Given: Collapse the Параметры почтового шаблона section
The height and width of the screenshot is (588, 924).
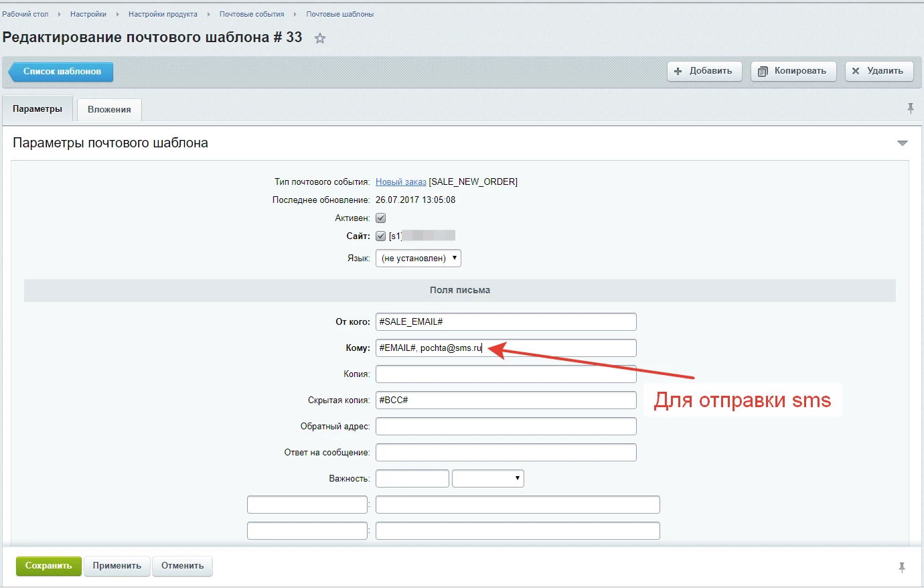Looking at the screenshot, I should coord(902,143).
